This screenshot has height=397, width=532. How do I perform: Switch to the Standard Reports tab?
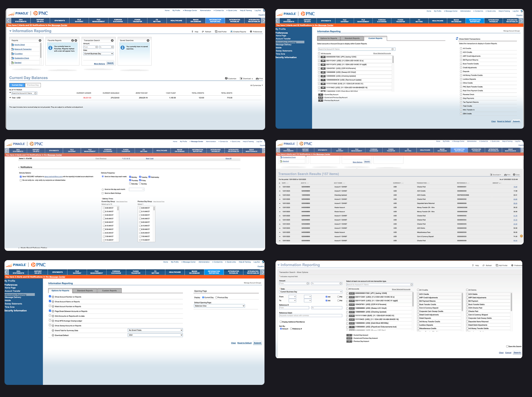coord(85,290)
